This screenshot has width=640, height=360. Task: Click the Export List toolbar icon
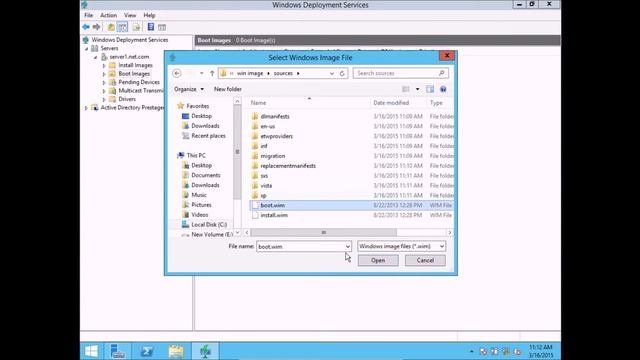(136, 27)
